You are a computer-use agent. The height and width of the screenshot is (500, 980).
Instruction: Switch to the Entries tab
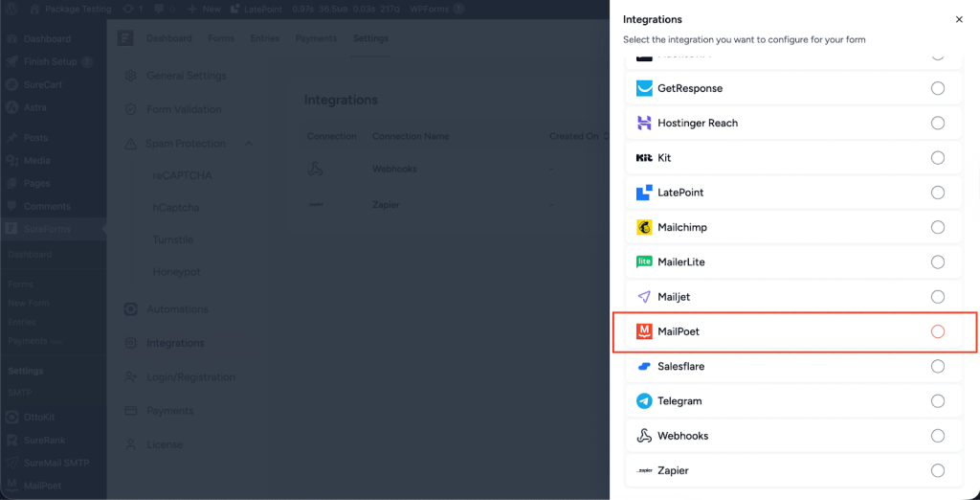tap(265, 38)
